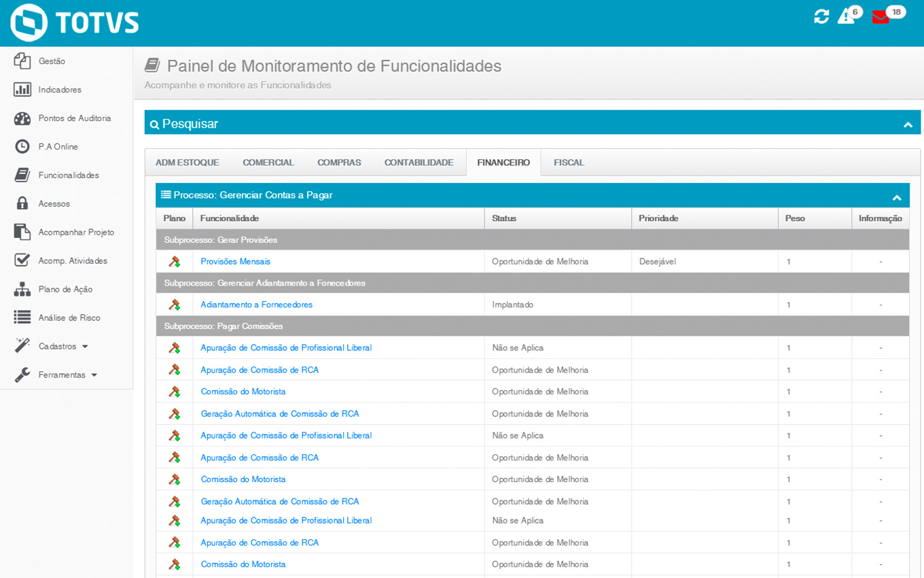Click the TOTVS logo icon
The image size is (924, 578).
[29, 22]
